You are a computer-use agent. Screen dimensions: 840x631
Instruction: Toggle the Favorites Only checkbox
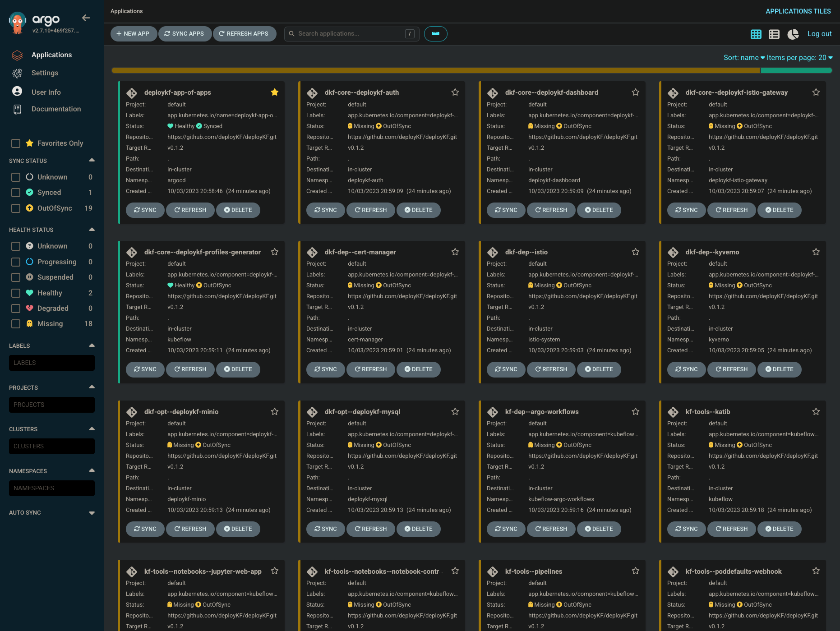pyautogui.click(x=16, y=143)
